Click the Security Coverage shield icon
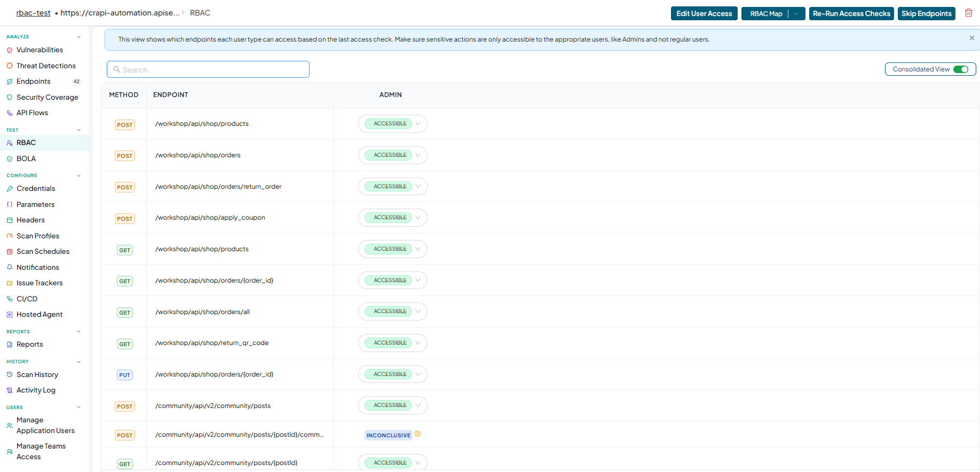 pyautogui.click(x=10, y=98)
